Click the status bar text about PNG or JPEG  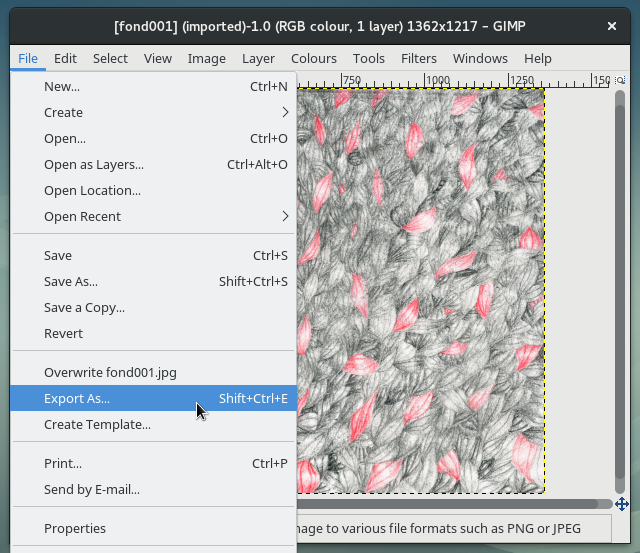pyautogui.click(x=439, y=528)
